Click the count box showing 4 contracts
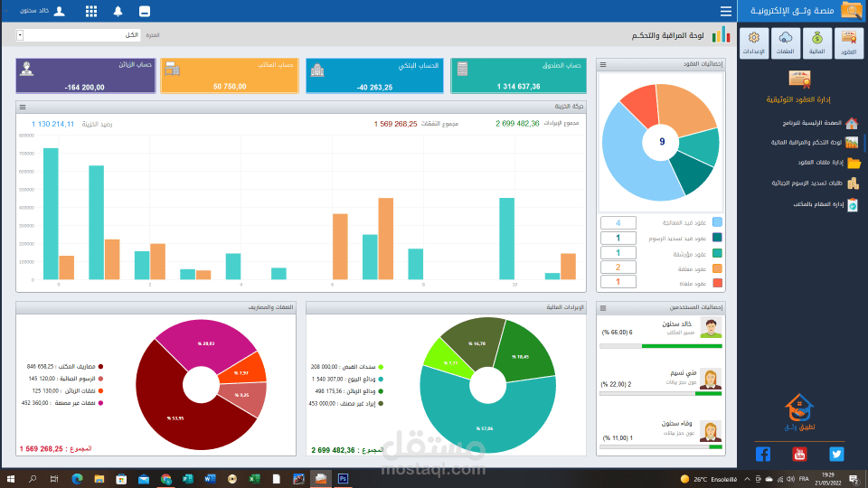The height and width of the screenshot is (488, 868). pos(618,223)
